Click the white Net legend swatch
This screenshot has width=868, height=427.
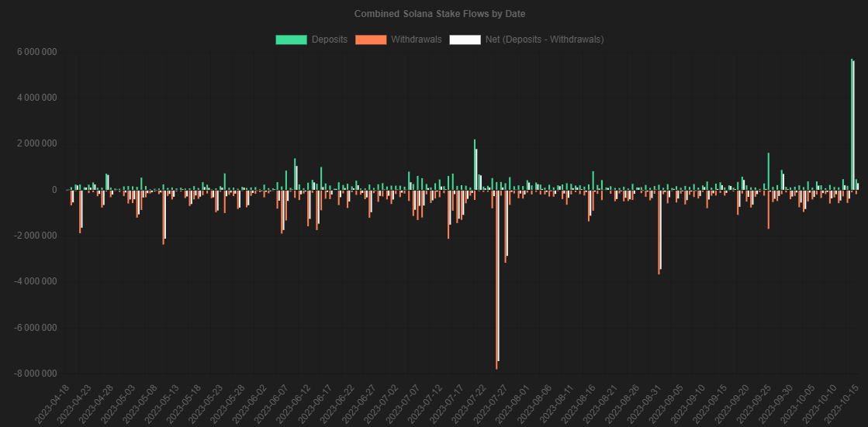click(465, 39)
